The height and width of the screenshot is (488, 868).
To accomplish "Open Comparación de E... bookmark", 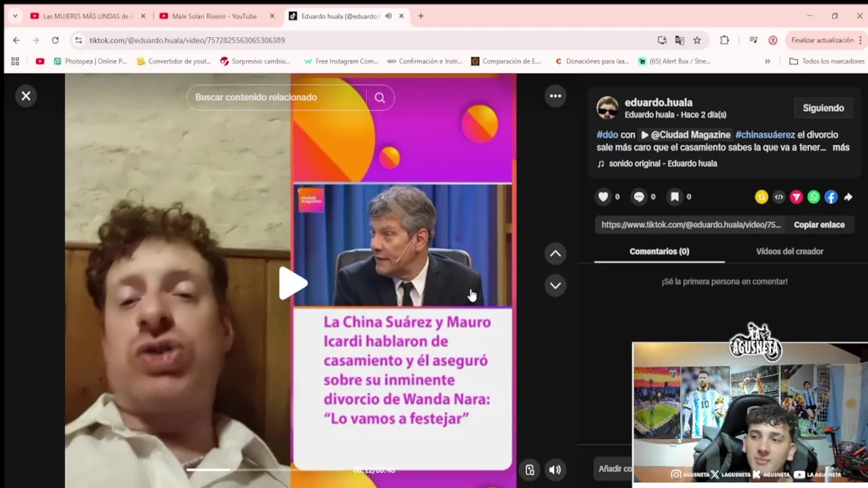I will (x=506, y=61).
